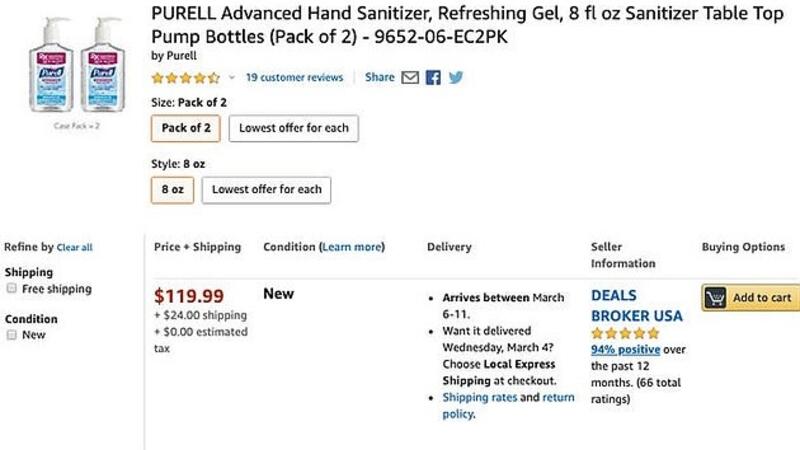View the 94% positive seller feedback

pos(625,349)
